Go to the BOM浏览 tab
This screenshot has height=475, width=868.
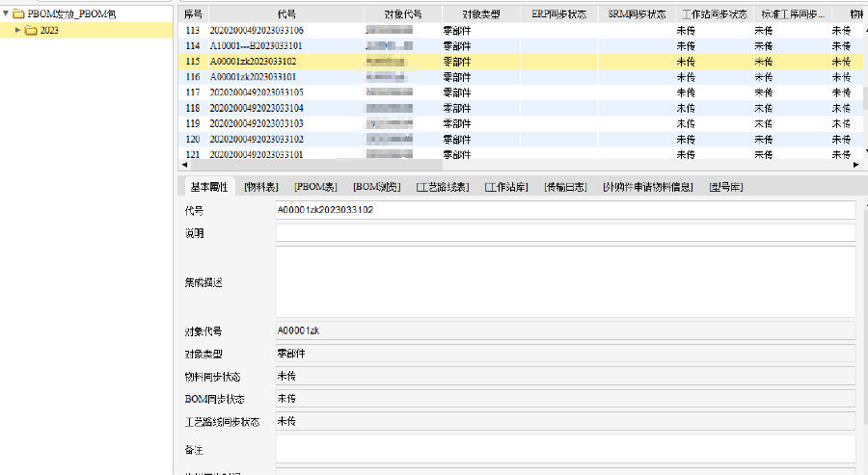[x=377, y=187]
